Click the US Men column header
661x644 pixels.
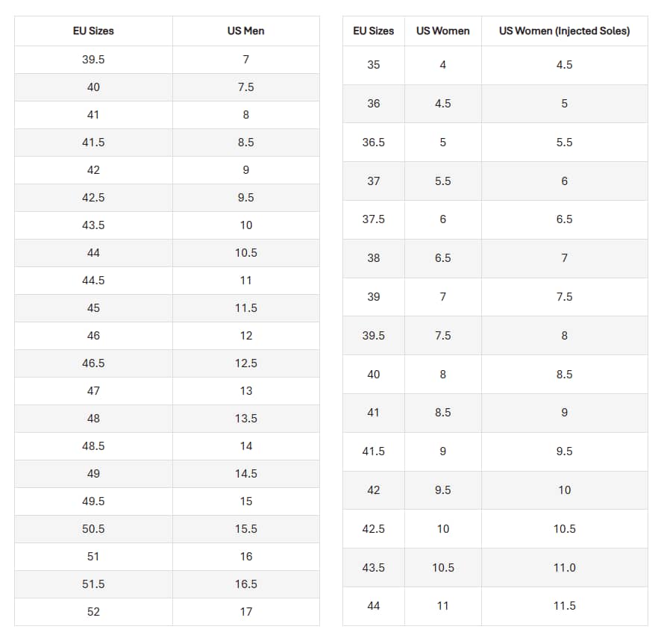(x=245, y=31)
